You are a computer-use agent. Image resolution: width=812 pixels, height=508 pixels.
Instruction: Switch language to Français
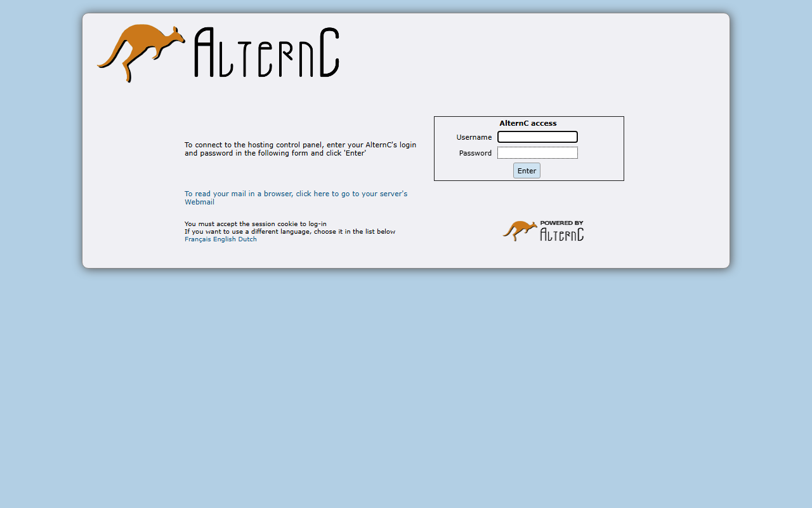coord(198,239)
